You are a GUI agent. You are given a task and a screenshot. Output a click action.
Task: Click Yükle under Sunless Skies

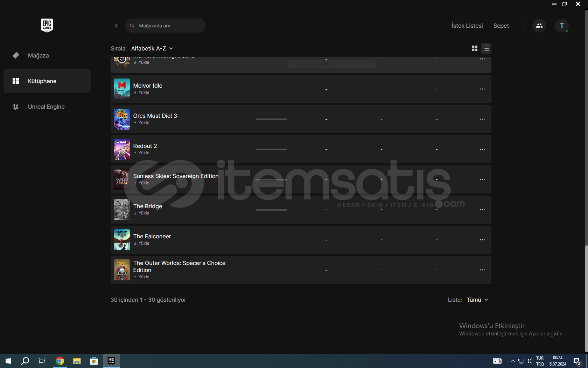(x=141, y=183)
